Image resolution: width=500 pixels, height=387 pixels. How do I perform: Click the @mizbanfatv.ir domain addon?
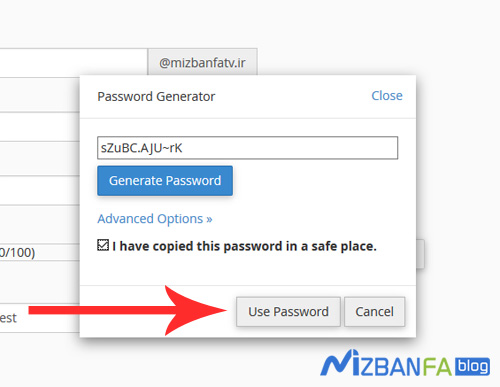click(202, 62)
